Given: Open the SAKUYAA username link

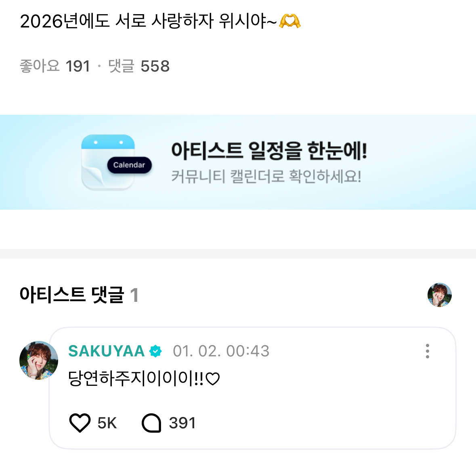Looking at the screenshot, I should point(106,351).
